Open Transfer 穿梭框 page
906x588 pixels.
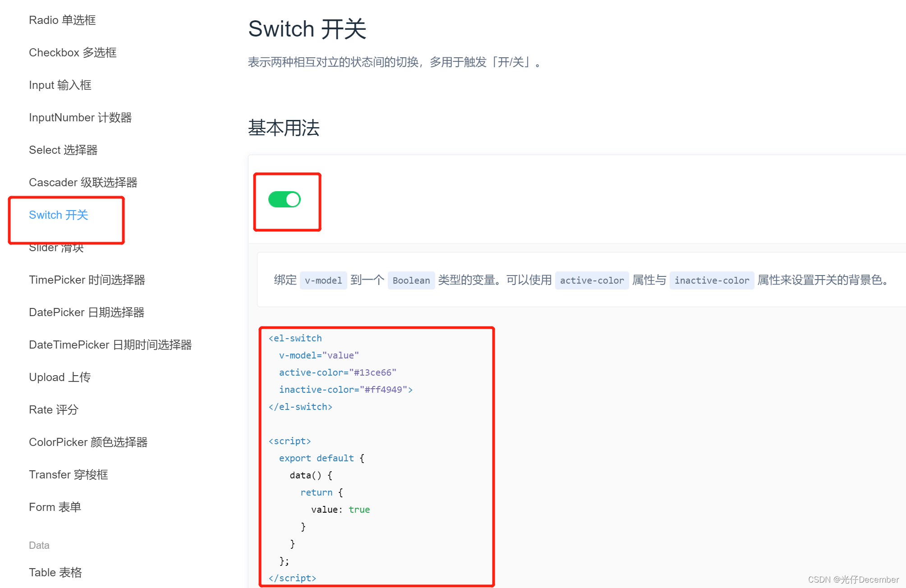click(69, 475)
